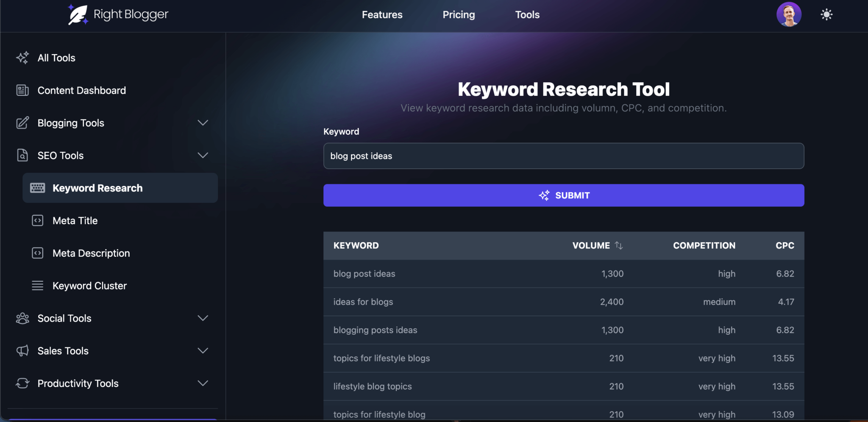Click the Blogging Tools label
This screenshot has width=868, height=422.
click(x=71, y=123)
